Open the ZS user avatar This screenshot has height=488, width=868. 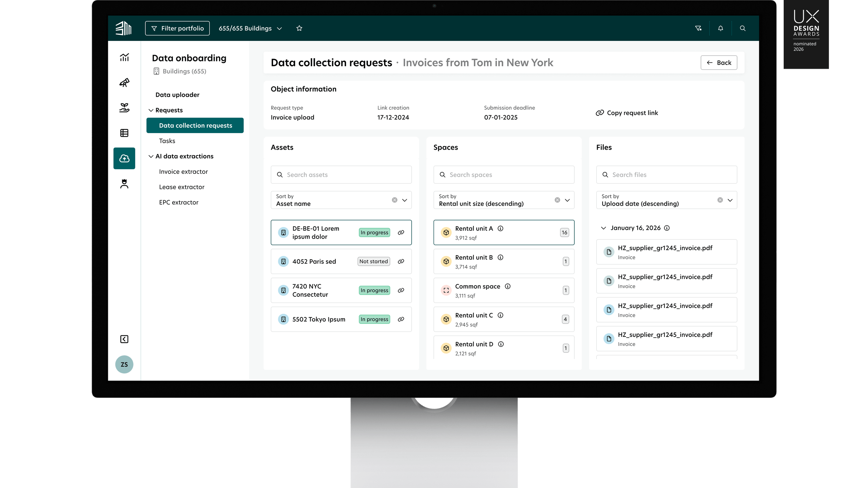[x=124, y=364]
